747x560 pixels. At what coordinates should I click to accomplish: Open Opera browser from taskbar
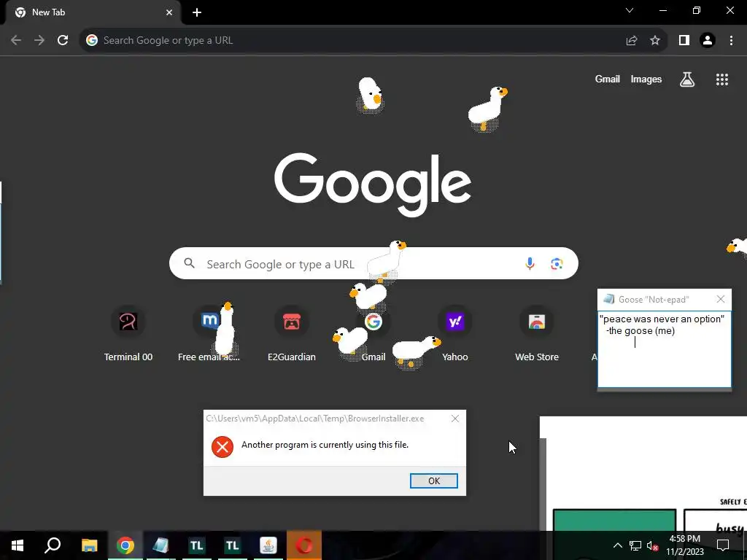(304, 545)
